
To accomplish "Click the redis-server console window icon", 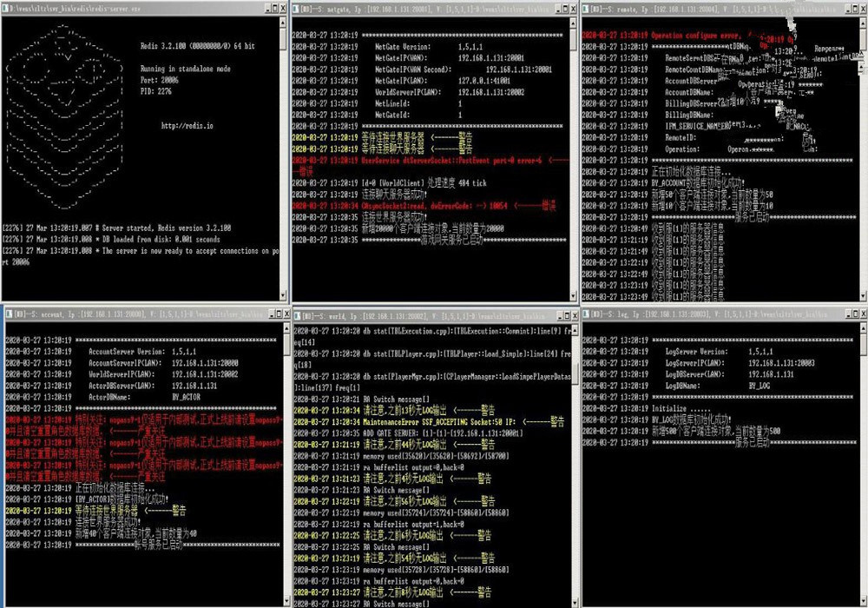I will [x=7, y=10].
